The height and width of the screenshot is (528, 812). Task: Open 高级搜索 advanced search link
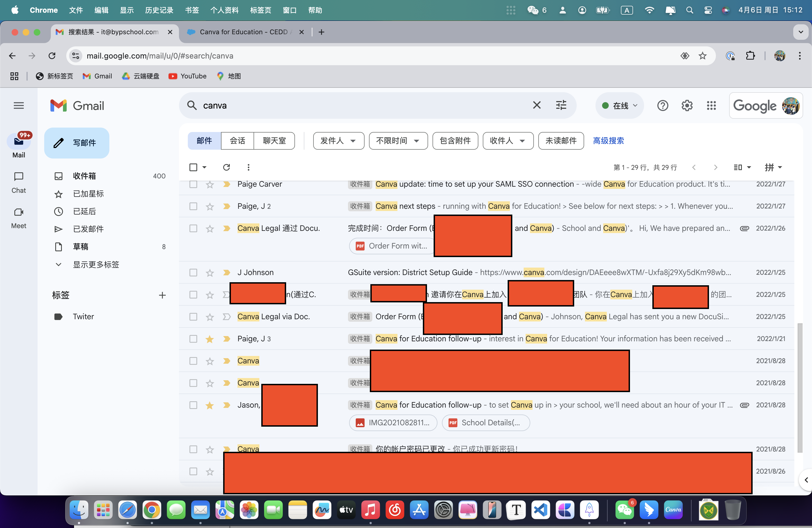608,141
